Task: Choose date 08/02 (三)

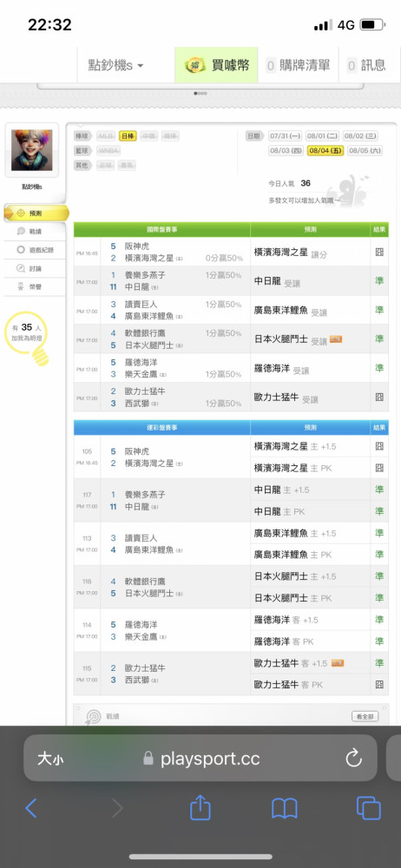Action: point(360,135)
